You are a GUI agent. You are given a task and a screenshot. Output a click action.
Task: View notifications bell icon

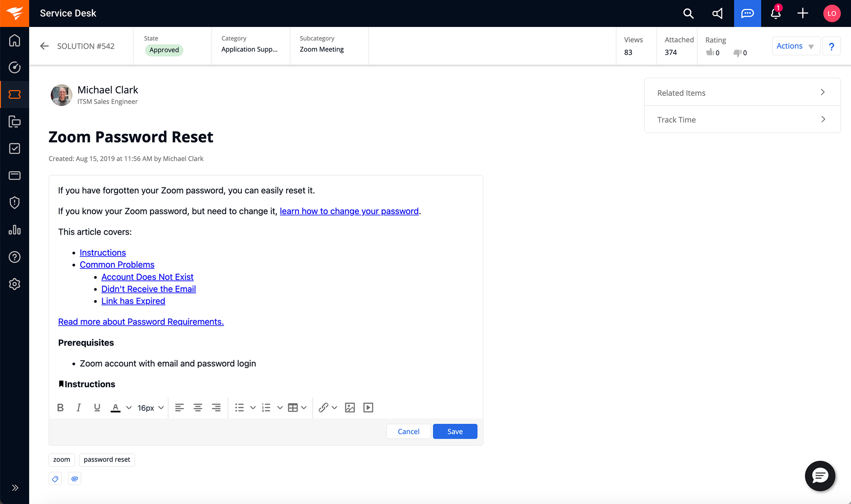[x=775, y=13]
